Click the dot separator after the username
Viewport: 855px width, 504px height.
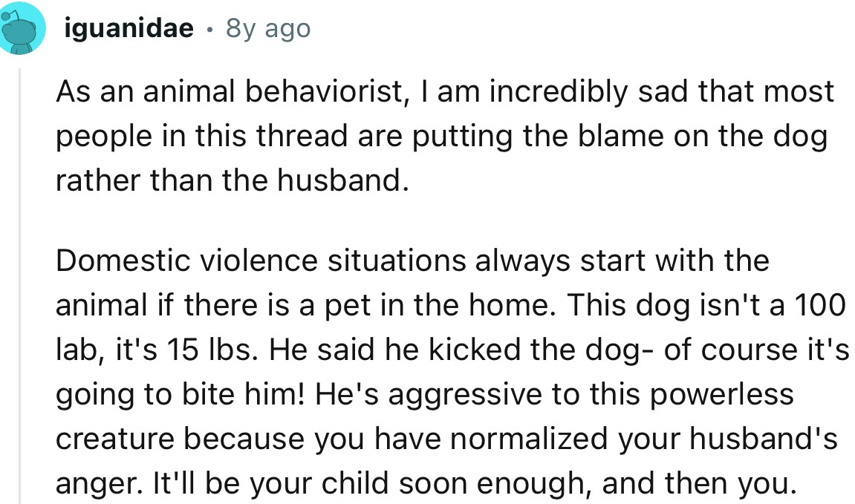click(210, 30)
